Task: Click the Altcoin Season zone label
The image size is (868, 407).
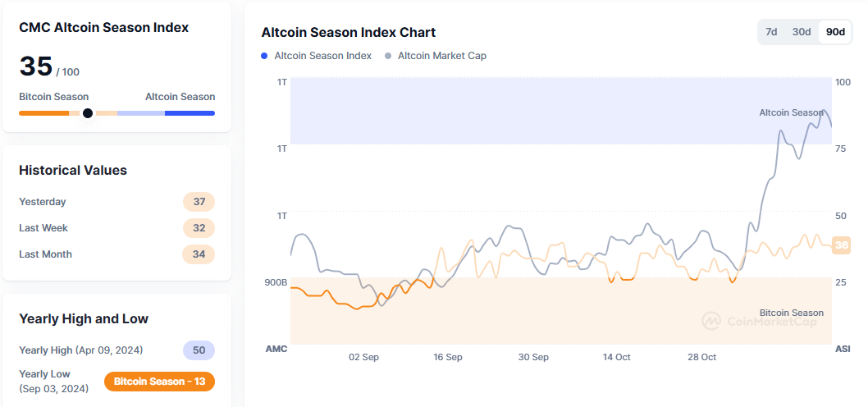Action: (791, 112)
